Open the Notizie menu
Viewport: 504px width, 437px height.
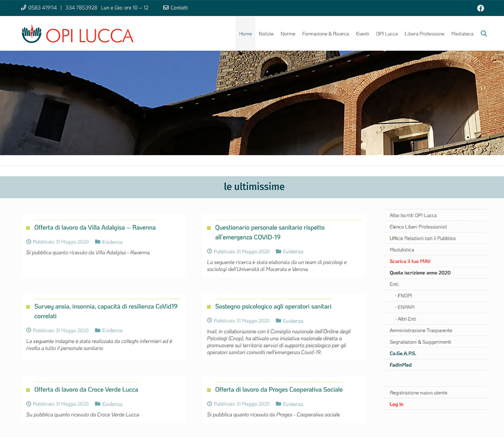click(x=266, y=34)
